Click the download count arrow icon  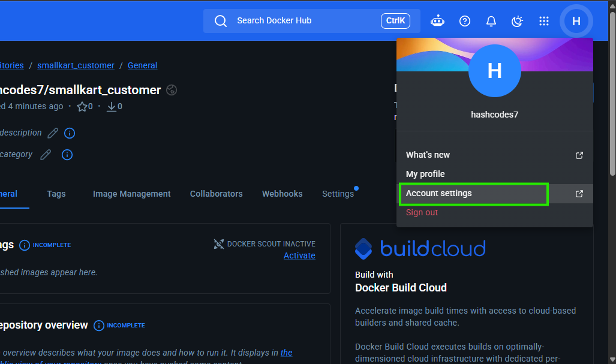pos(112,106)
